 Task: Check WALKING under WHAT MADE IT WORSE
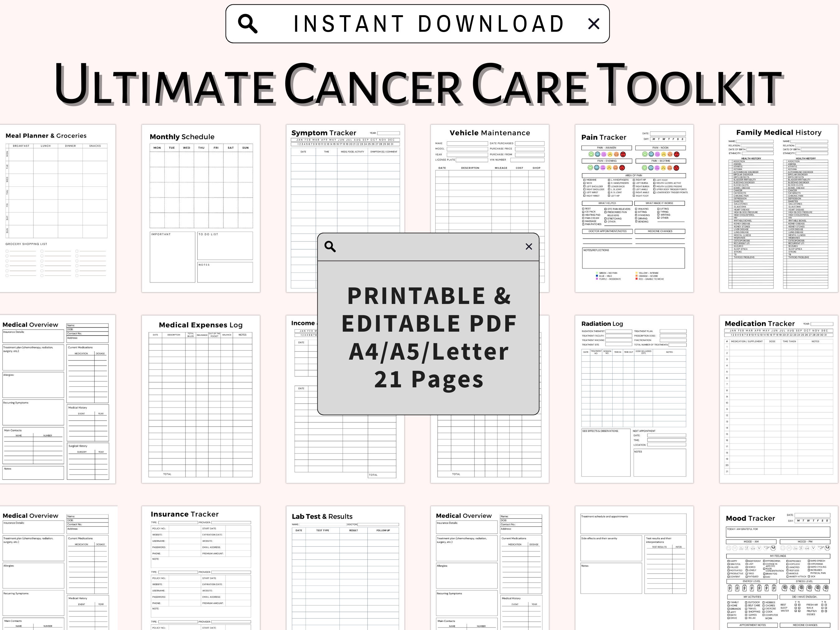pos(636,209)
